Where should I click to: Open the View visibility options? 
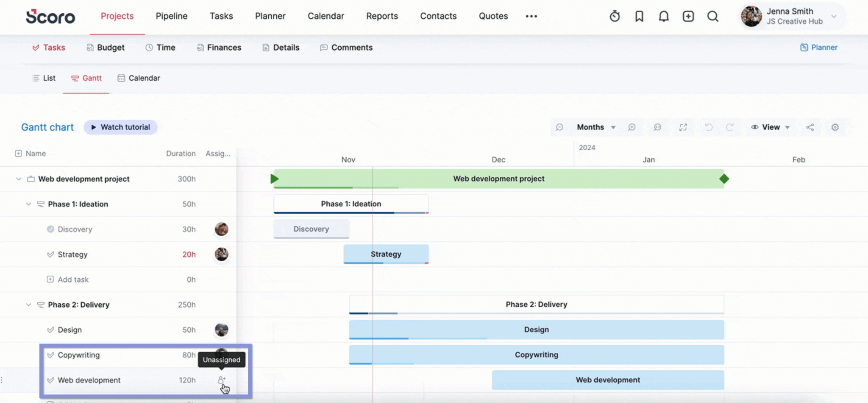[x=770, y=127]
